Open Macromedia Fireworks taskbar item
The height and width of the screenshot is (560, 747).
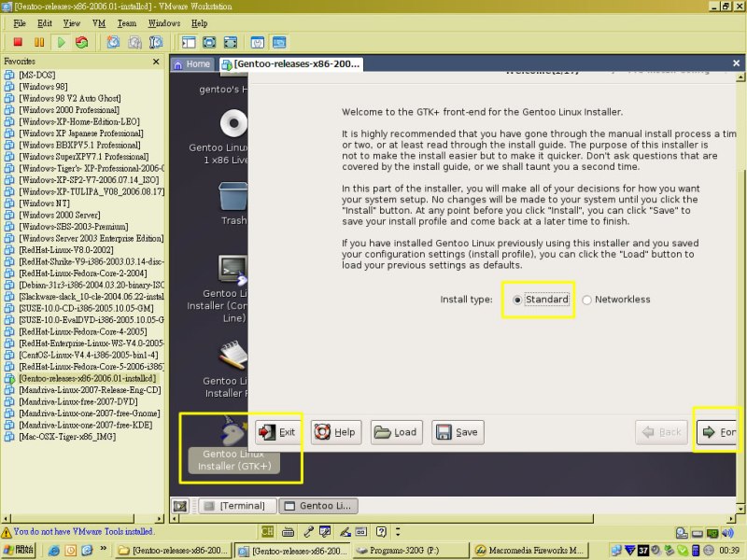(x=529, y=551)
